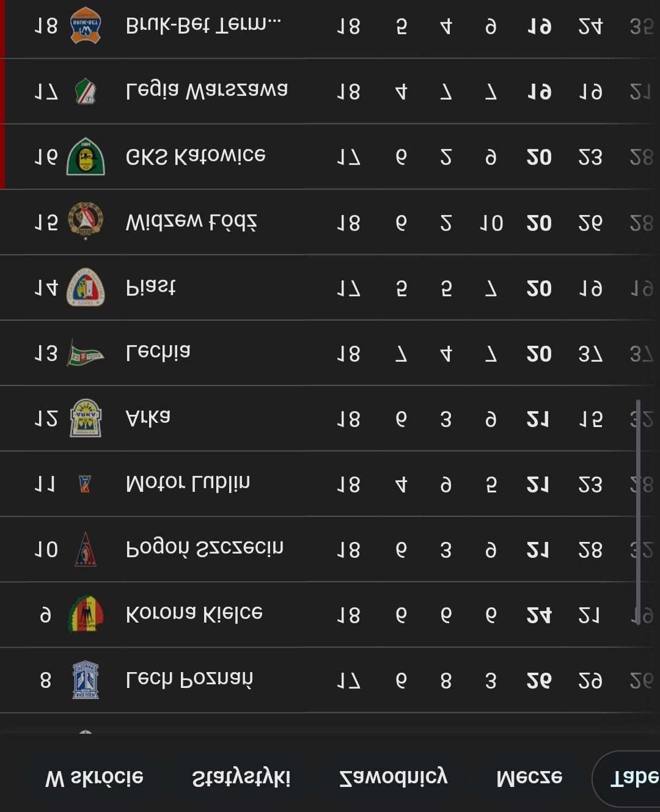The width and height of the screenshot is (660, 812).
Task: Select the Legia Warszawa team name
Action: pyautogui.click(x=207, y=91)
